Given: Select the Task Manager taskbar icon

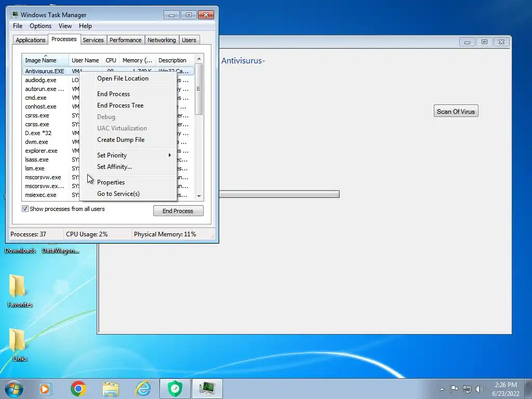Looking at the screenshot, I should (207, 389).
